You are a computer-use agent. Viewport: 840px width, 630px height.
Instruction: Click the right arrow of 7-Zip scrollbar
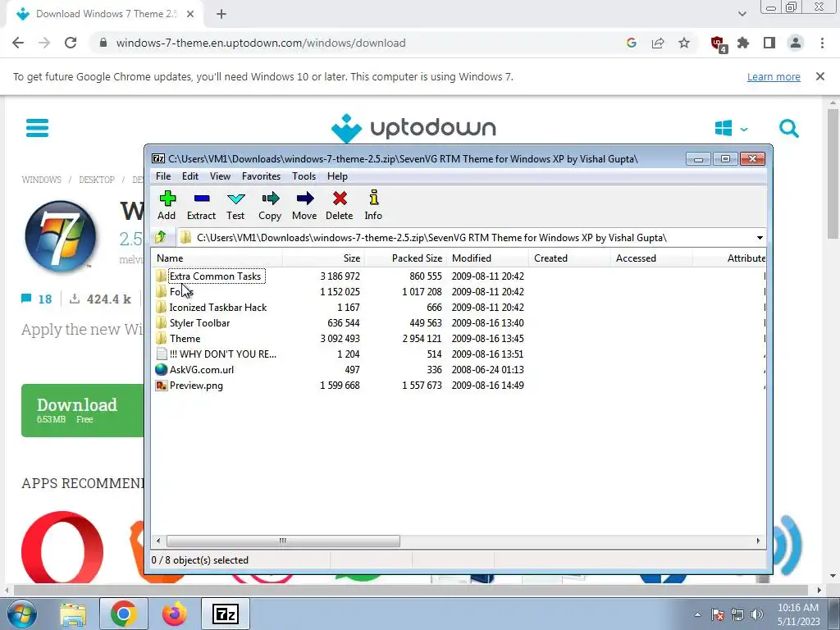758,541
